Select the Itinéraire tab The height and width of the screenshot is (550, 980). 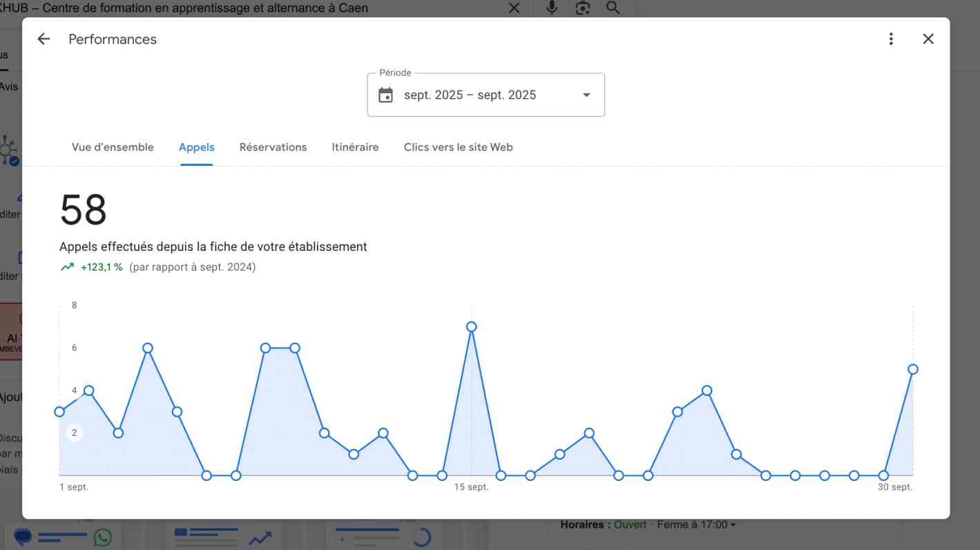coord(355,146)
